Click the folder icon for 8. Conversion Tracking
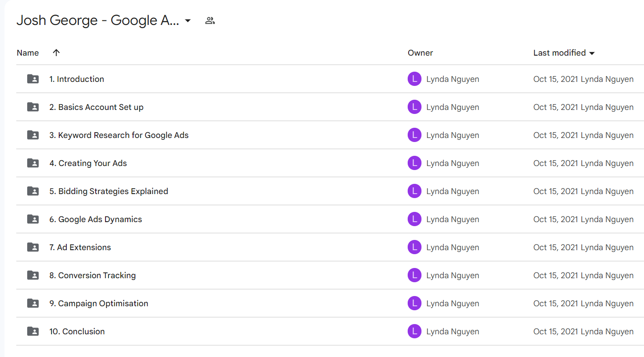Screen dimensions: 644x357 pyautogui.click(x=33, y=275)
